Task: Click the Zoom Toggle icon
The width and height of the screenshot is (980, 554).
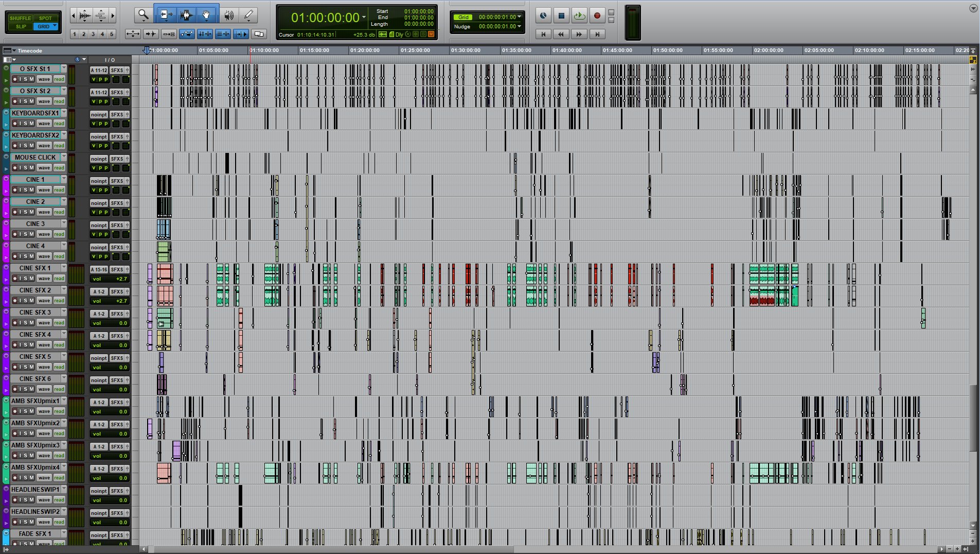Action: (133, 34)
